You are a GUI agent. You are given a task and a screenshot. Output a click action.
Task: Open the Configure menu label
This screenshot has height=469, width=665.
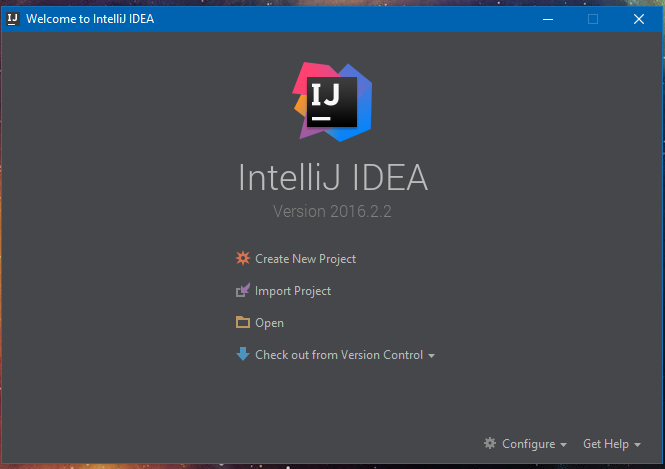coord(528,444)
